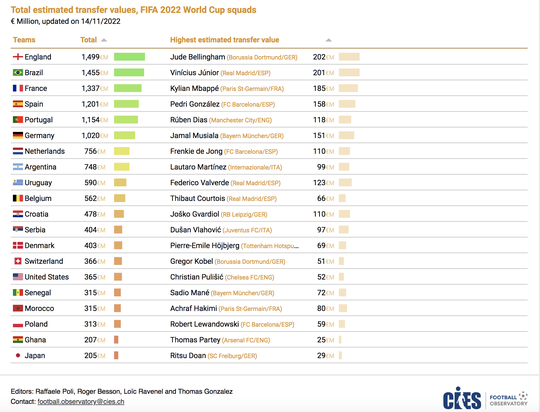Click the Japan flag icon
The height and width of the screenshot is (412, 540).
(x=18, y=355)
